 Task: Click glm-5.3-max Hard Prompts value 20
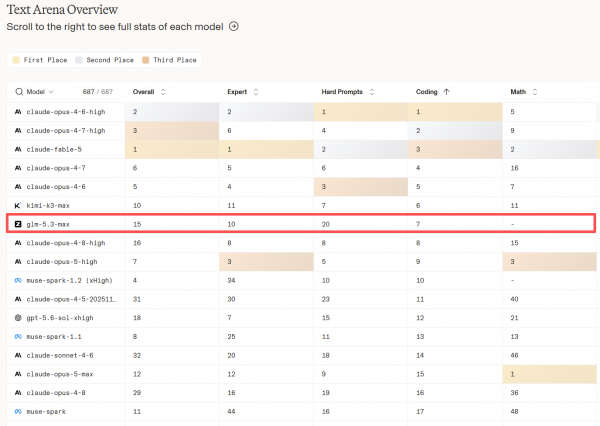[326, 224]
